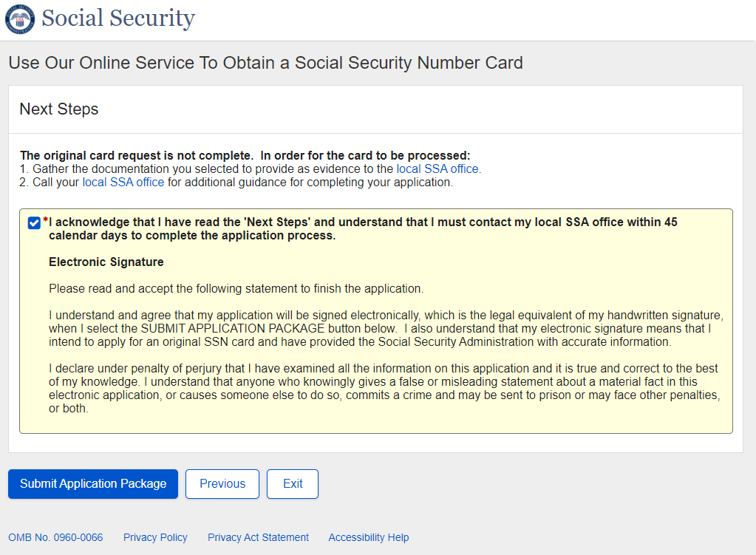Screen dimensions: 756x555
Task: Click the Next Steps section heading
Action: (x=59, y=109)
